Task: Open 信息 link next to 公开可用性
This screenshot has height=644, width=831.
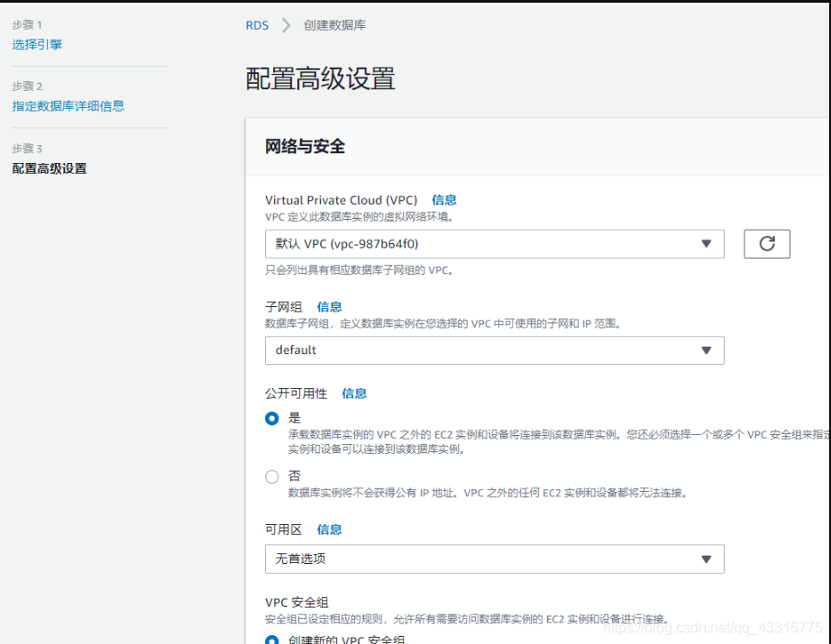Action: point(354,394)
